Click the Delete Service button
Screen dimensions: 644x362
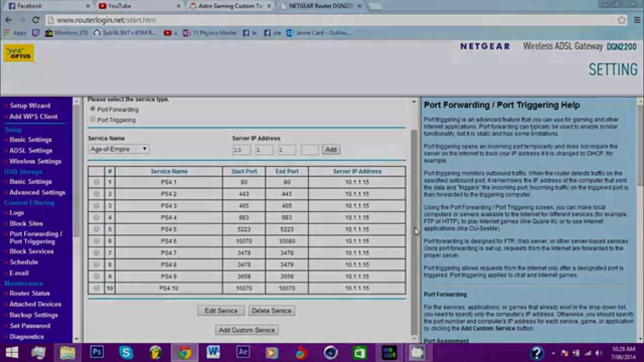point(272,311)
